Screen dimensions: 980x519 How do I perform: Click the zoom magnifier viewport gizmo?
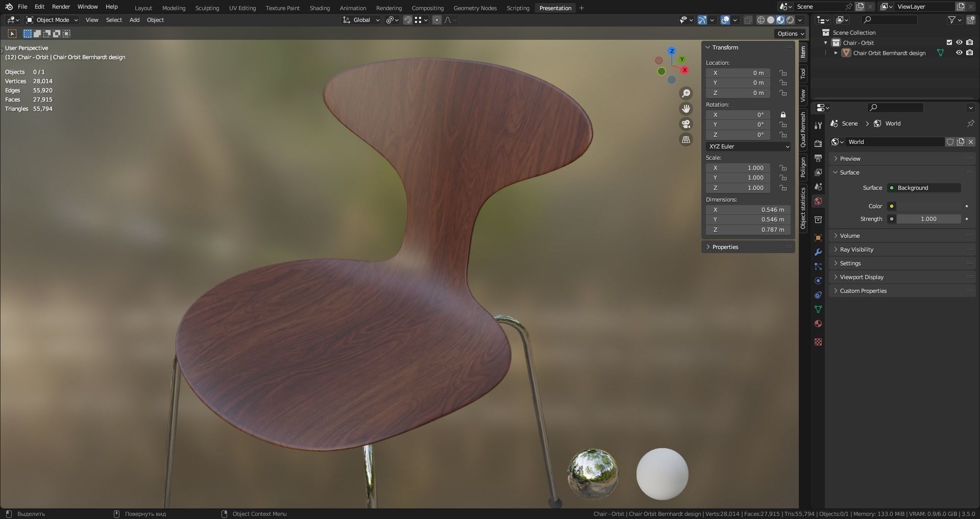[x=686, y=93]
